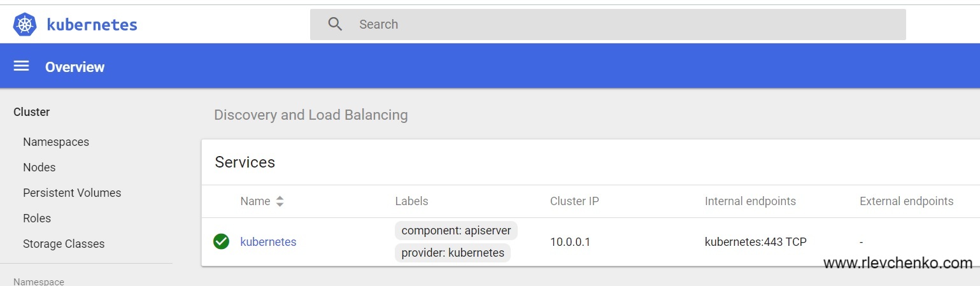Select Roles in the Cluster section
This screenshot has width=980, height=286.
[x=37, y=218]
